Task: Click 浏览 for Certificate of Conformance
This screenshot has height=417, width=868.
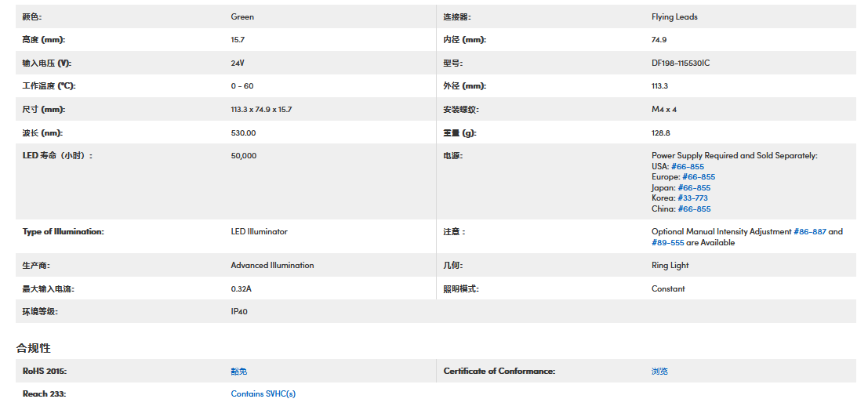Action: 659,372
